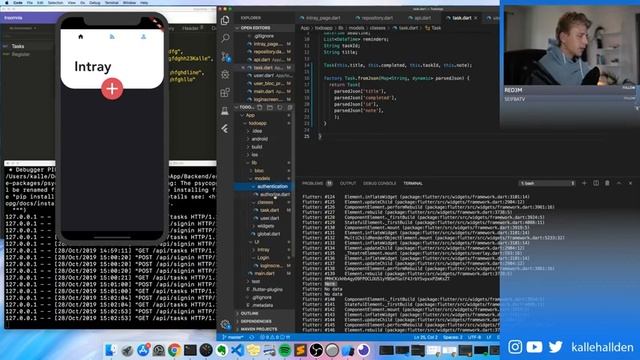
Task: Open Finder from the Dock
Action: pos(111,350)
